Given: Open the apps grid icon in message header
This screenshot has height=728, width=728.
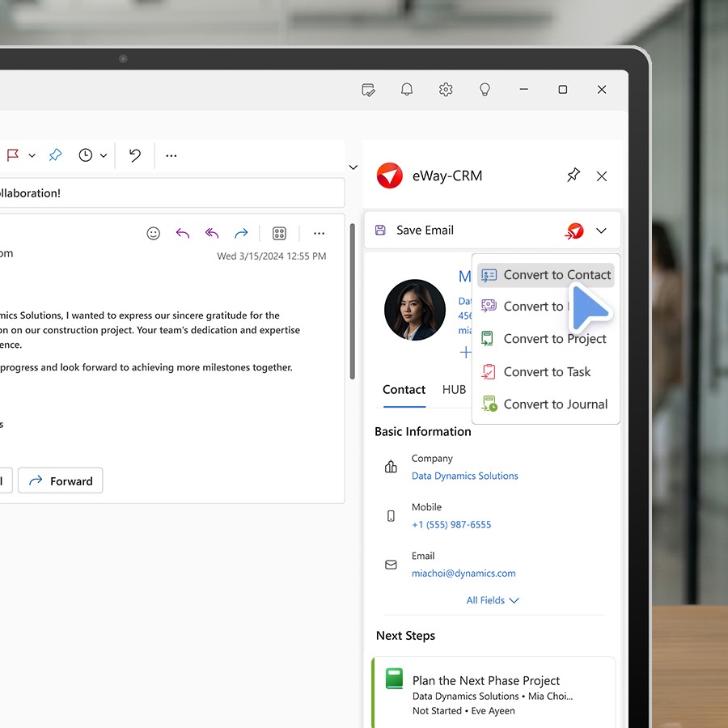Looking at the screenshot, I should click(279, 233).
